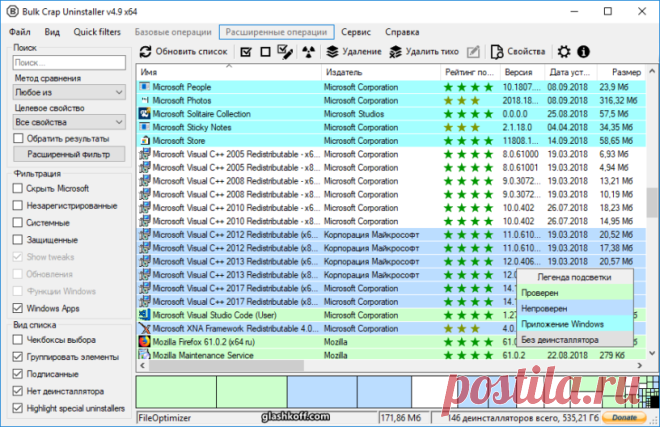Click Без деинсталлятора legend entry
Screen dimensions: 660x427
575,339
